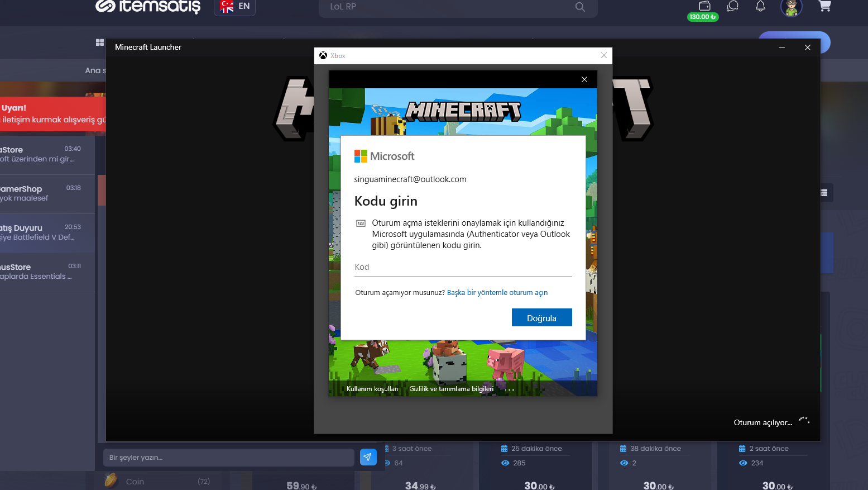The height and width of the screenshot is (490, 868).
Task: Minimize the Minecraft Launcher window
Action: tap(782, 47)
